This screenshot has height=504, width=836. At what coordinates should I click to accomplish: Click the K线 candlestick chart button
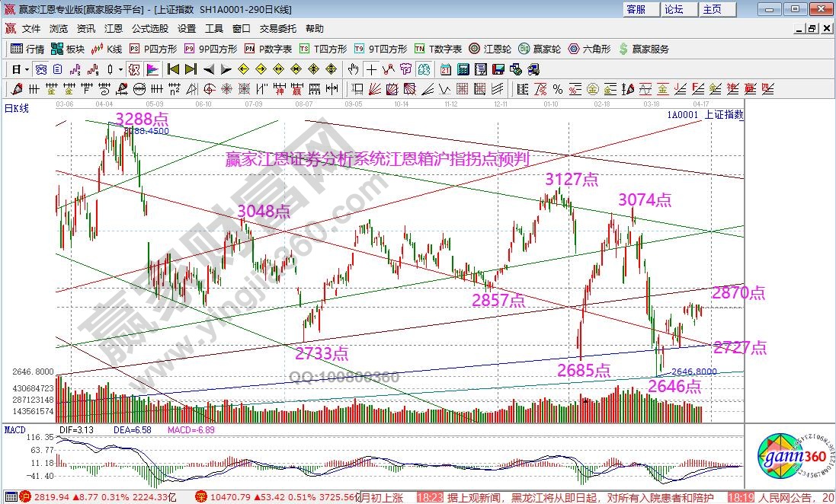click(107, 49)
